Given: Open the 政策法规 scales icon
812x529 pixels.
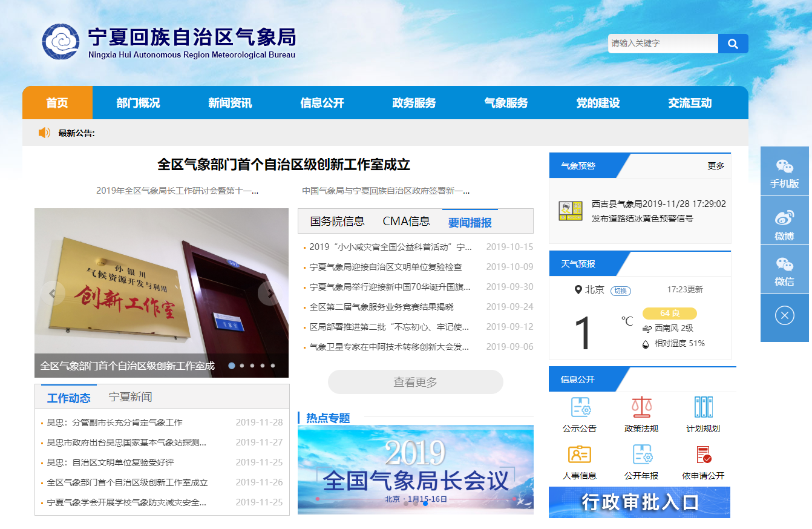Looking at the screenshot, I should point(641,408).
